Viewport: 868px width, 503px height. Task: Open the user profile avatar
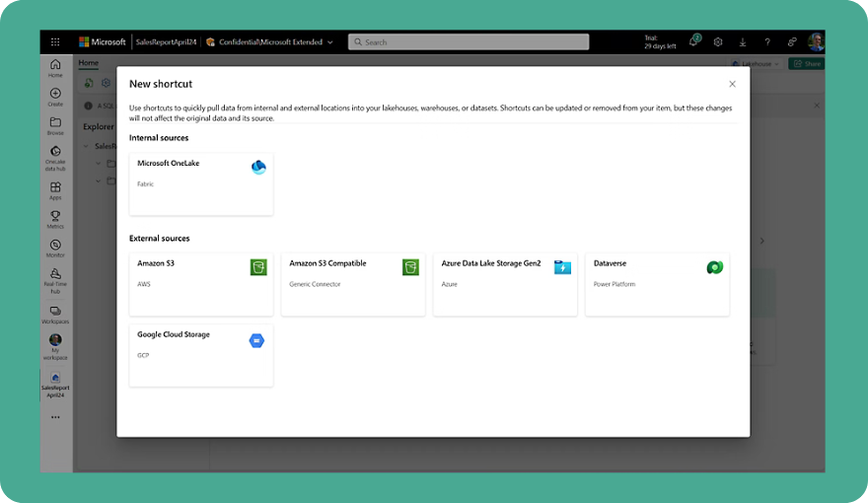click(816, 42)
